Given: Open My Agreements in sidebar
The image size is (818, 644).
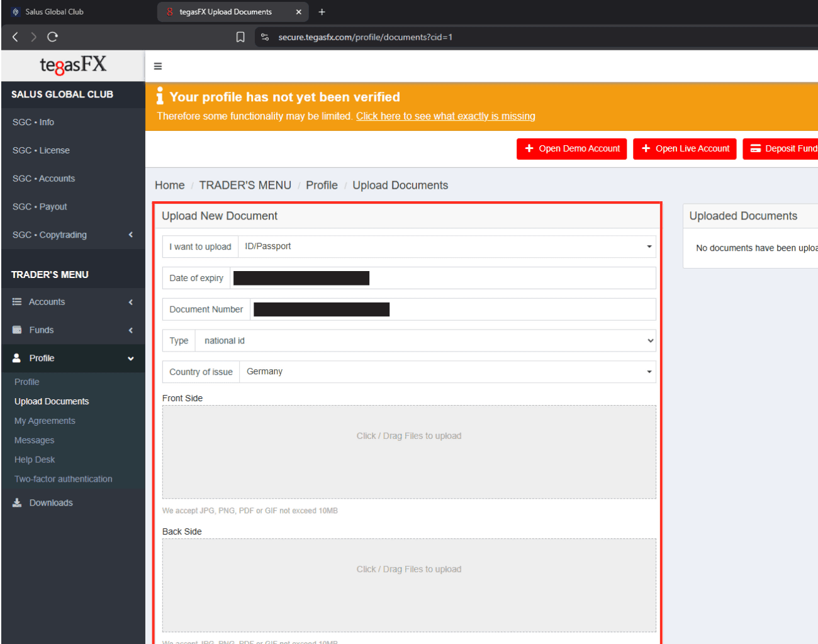Looking at the screenshot, I should point(45,421).
